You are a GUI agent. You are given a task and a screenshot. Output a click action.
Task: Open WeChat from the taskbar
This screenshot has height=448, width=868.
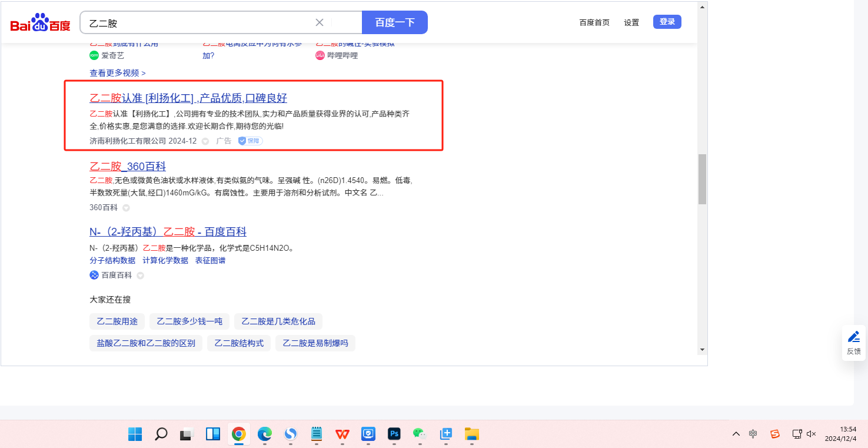(x=419, y=434)
